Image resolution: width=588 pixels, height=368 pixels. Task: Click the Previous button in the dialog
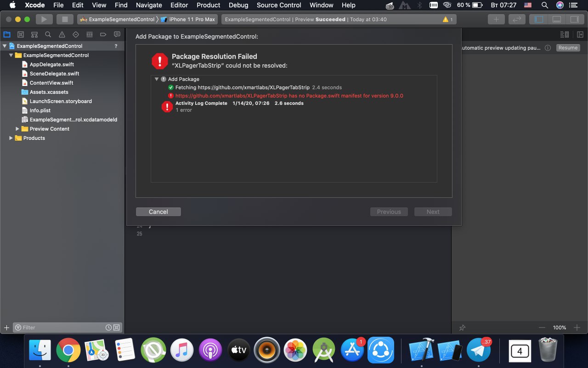[x=389, y=212]
